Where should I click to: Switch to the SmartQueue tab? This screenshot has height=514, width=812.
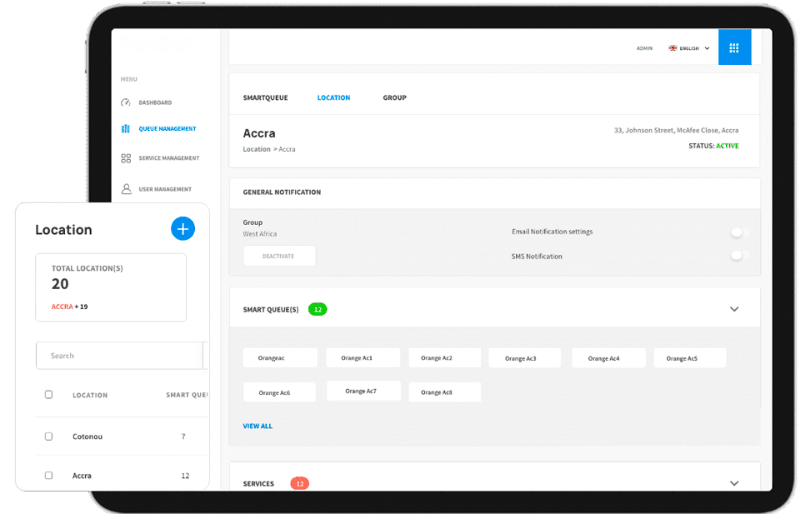coord(265,98)
